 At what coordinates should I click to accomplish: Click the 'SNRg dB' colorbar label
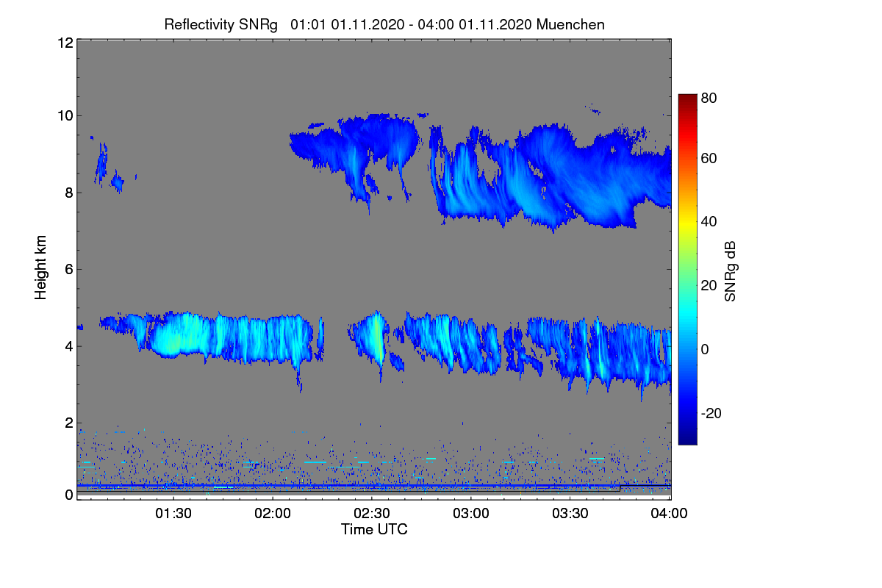(x=730, y=271)
